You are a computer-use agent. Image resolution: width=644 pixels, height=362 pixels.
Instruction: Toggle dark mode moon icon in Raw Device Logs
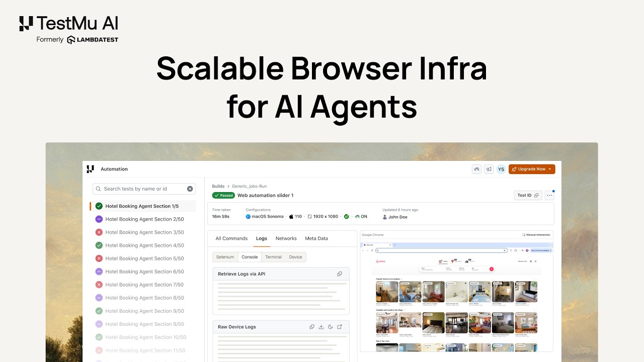[330, 327]
